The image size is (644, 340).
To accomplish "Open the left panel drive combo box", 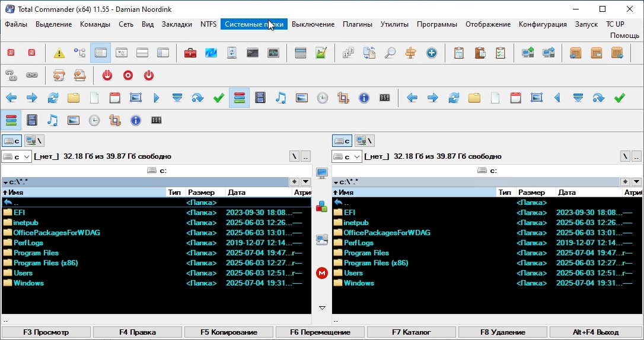I will click(x=17, y=156).
